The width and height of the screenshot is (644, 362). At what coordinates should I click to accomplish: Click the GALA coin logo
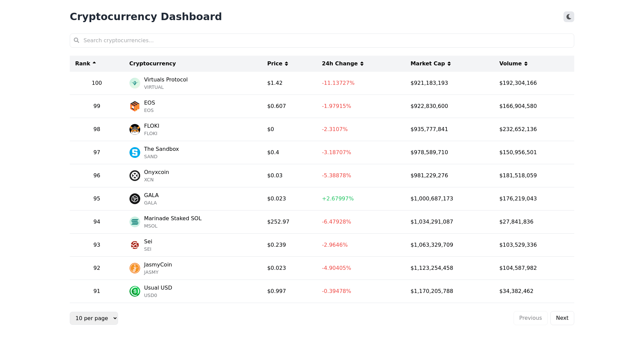tap(135, 199)
